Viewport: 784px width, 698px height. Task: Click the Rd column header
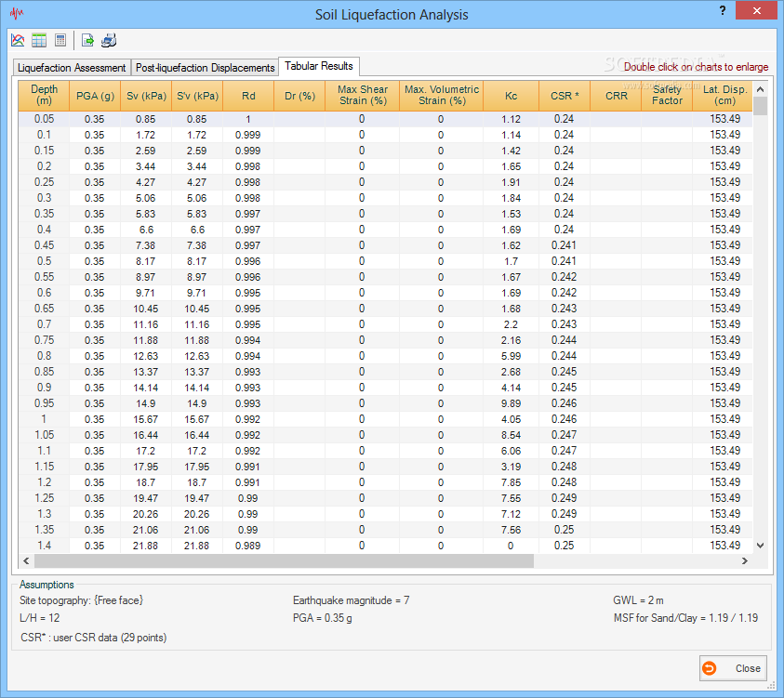248,96
